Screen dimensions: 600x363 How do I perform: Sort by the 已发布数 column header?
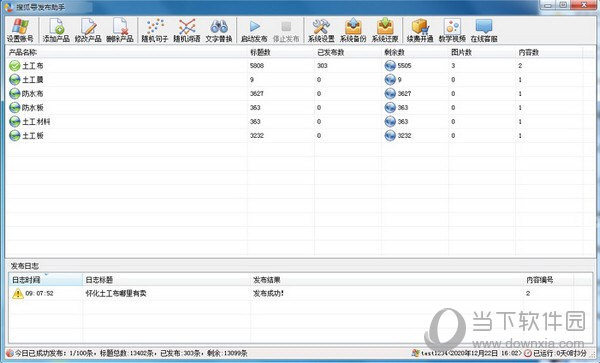coord(348,52)
